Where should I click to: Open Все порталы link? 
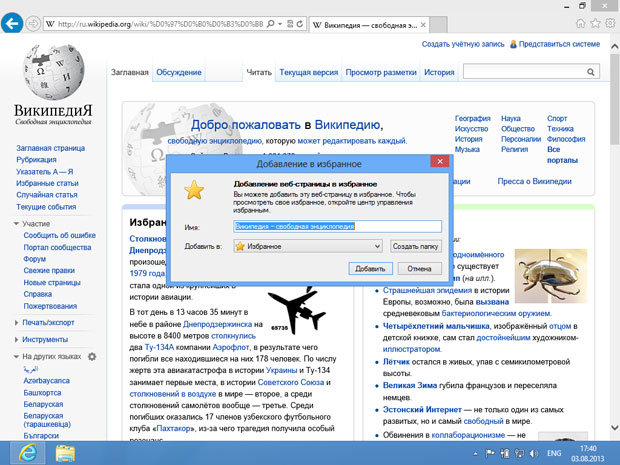[x=562, y=155]
